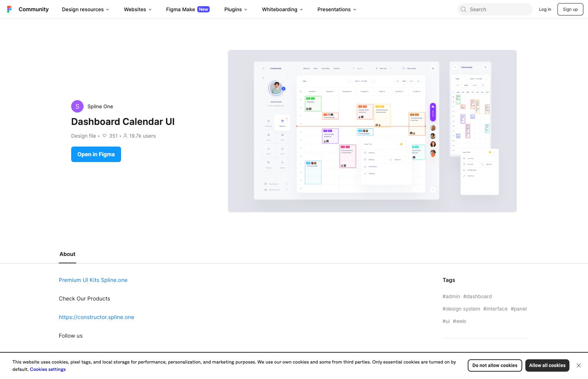Open the Whiteboarding menu
The image size is (588, 379).
pyautogui.click(x=282, y=9)
